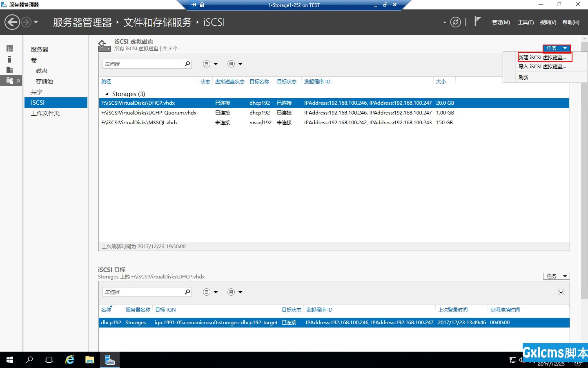588x368 pixels.
Task: Open taskbar search icon
Action: pyautogui.click(x=29, y=360)
